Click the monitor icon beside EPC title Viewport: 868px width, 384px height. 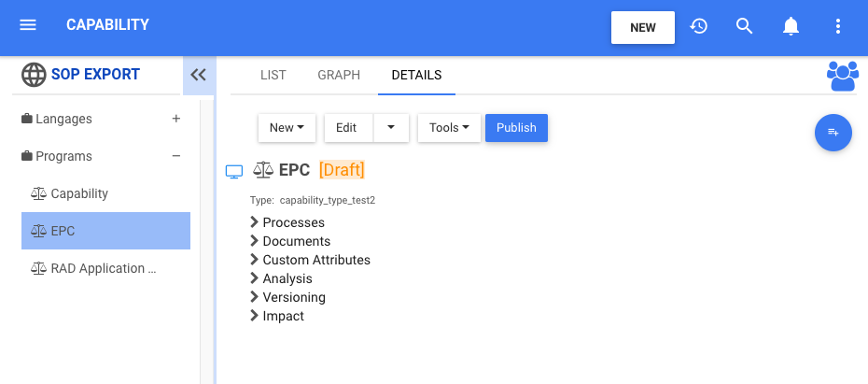pyautogui.click(x=234, y=171)
